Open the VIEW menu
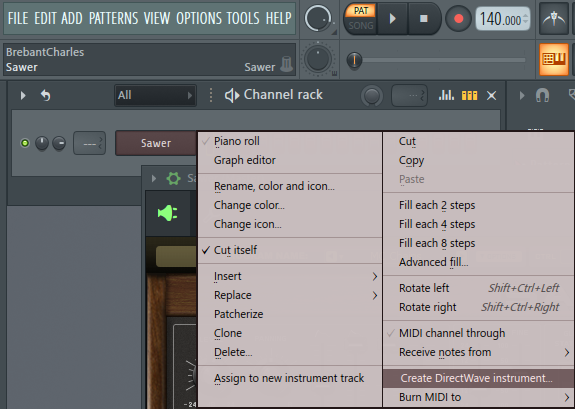The image size is (575, 409). click(x=157, y=18)
